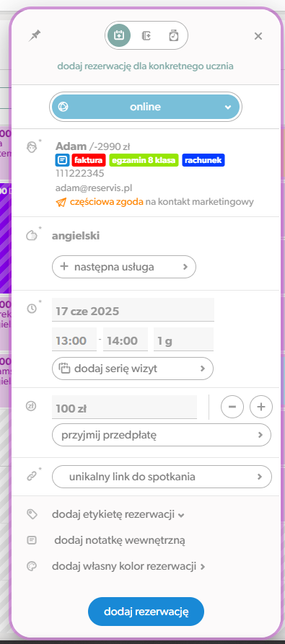The width and height of the screenshot is (285, 644).
Task: Open przyjmij przedpłatę prepayment option
Action: coord(162,435)
